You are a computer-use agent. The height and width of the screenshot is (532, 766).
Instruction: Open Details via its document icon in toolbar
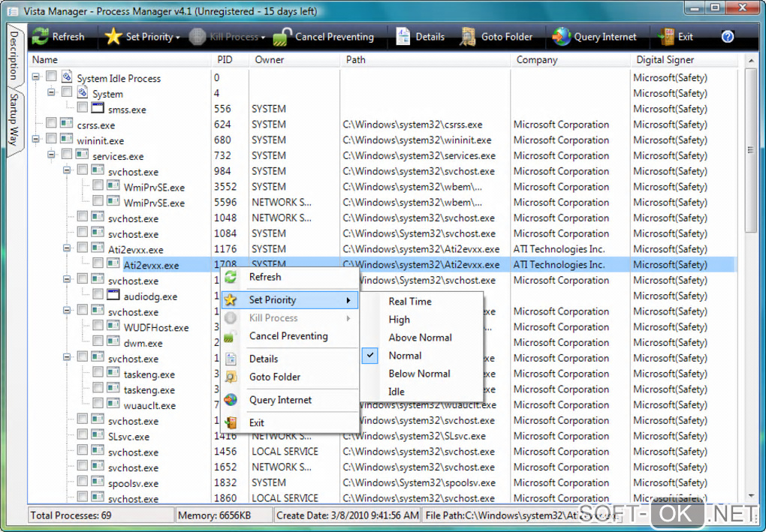[x=403, y=37]
